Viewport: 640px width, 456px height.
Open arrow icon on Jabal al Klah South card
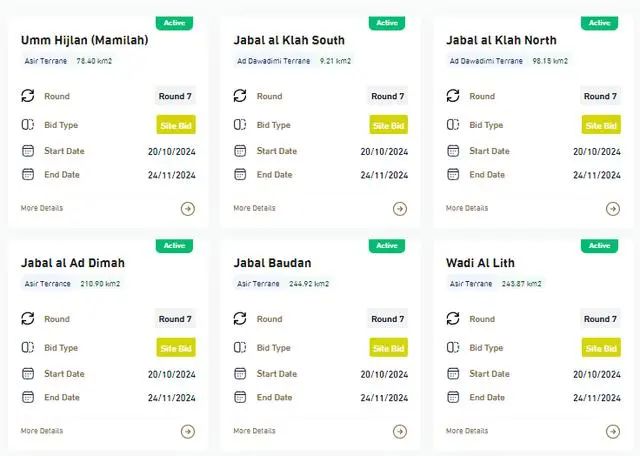coord(400,209)
